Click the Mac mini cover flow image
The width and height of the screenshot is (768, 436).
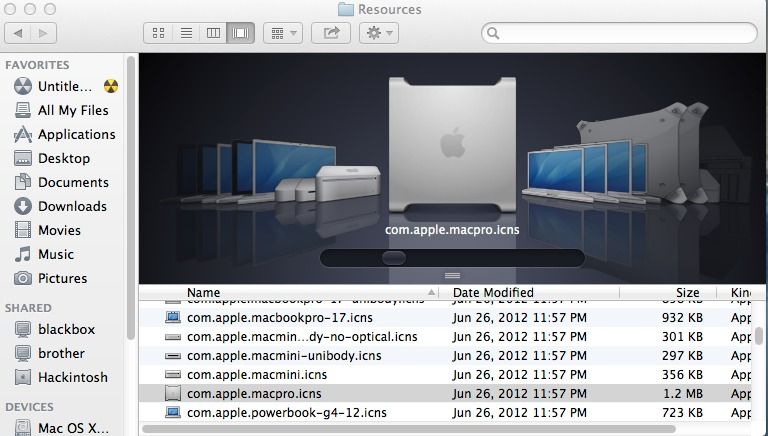click(348, 183)
